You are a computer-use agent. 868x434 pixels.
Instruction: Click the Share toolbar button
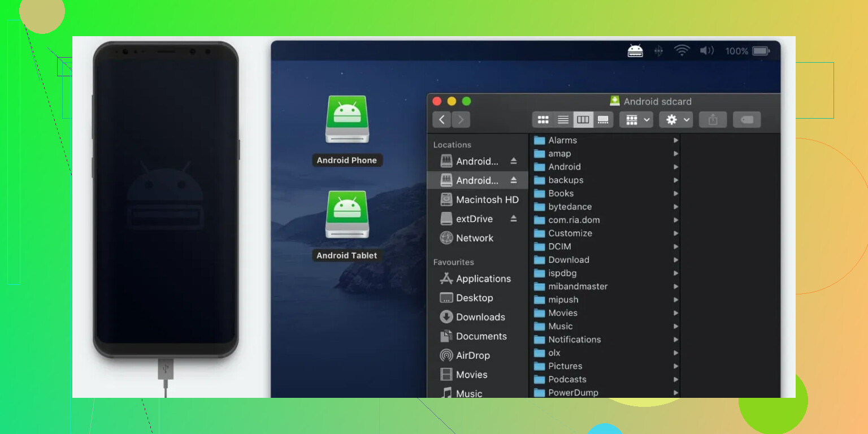click(x=713, y=119)
